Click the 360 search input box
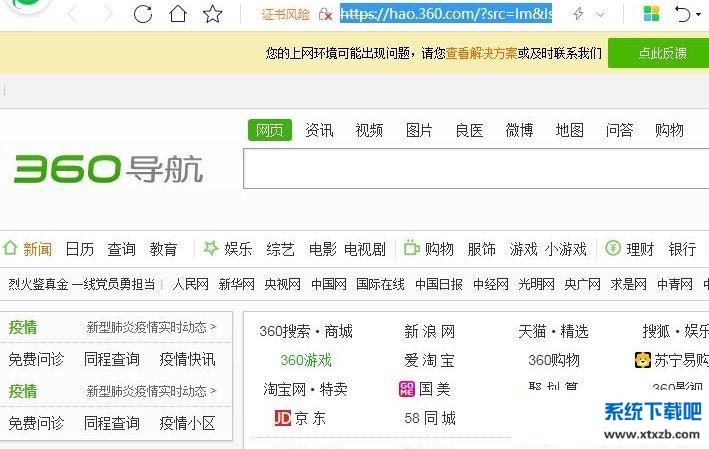 click(475, 170)
